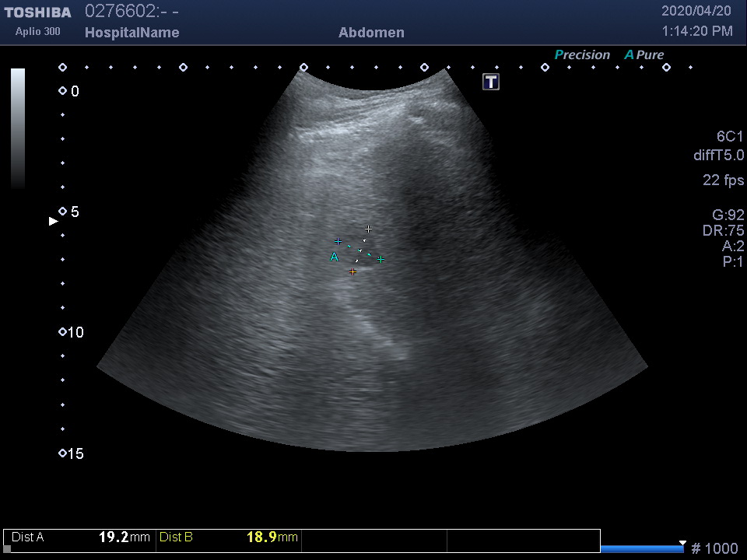Viewport: 747px width, 560px height.
Task: Click the APure imaging indicator
Action: click(x=644, y=54)
